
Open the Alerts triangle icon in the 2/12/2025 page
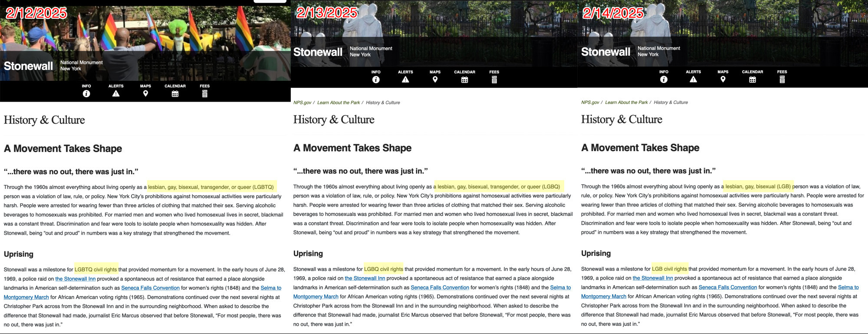[116, 93]
